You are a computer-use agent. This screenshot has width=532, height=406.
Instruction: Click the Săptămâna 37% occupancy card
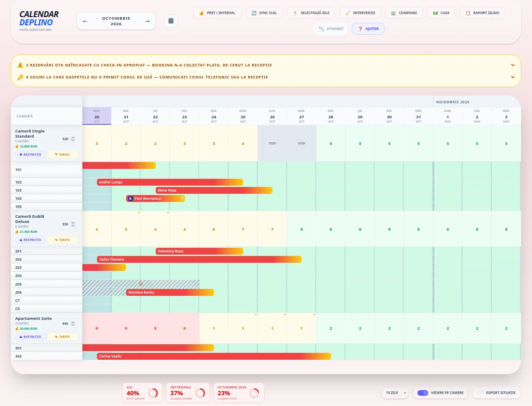coord(188,393)
